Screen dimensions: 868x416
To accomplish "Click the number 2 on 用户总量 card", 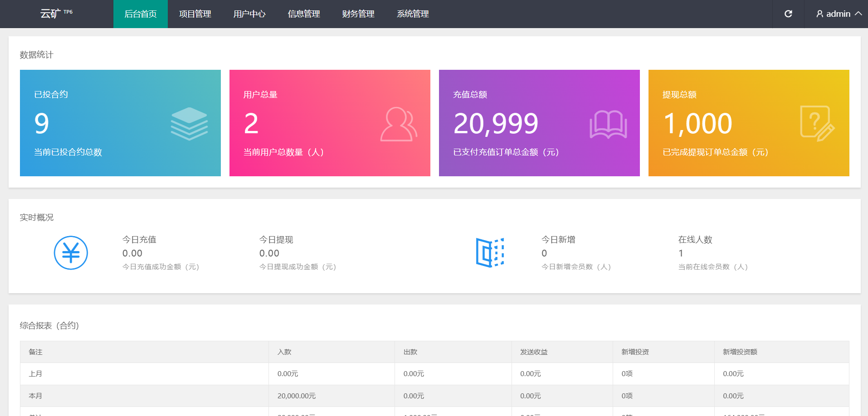I will pyautogui.click(x=251, y=124).
